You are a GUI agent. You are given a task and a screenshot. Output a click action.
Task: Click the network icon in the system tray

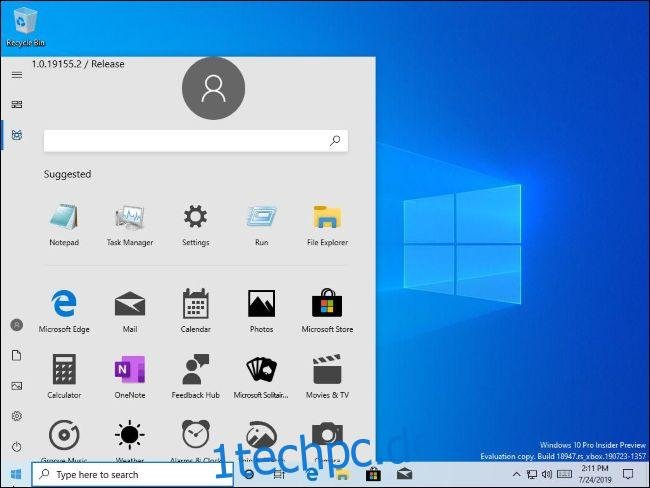pos(532,474)
